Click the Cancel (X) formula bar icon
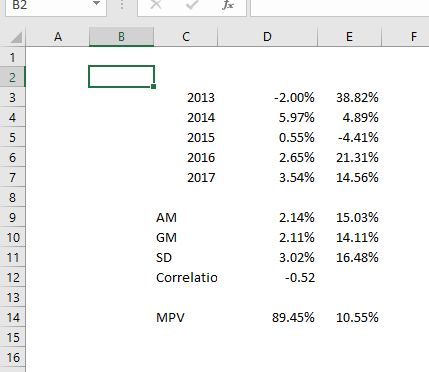The width and height of the screenshot is (429, 372). [156, 5]
